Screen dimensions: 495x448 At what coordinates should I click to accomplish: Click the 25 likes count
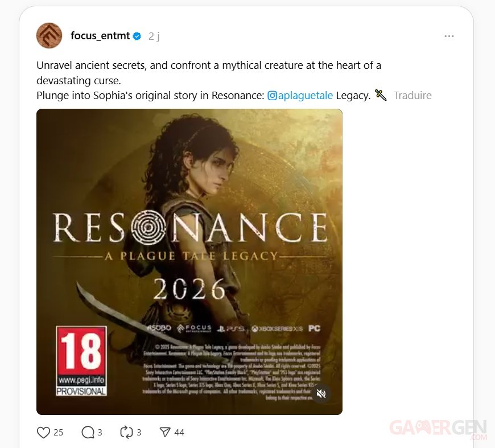59,432
